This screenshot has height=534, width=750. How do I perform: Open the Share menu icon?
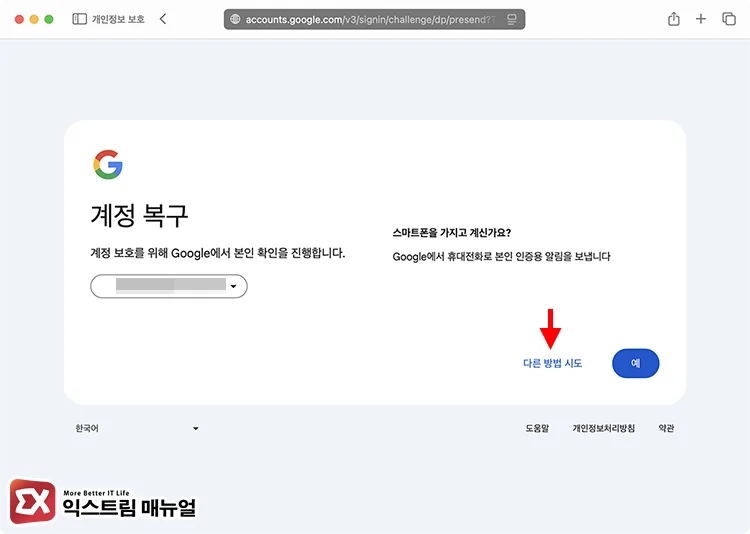tap(673, 19)
